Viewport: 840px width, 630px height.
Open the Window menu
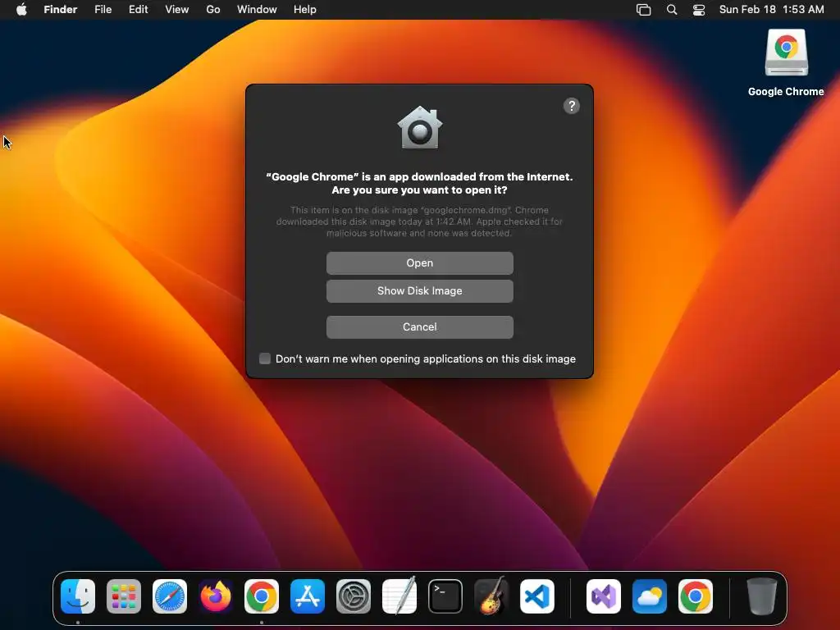pyautogui.click(x=257, y=10)
